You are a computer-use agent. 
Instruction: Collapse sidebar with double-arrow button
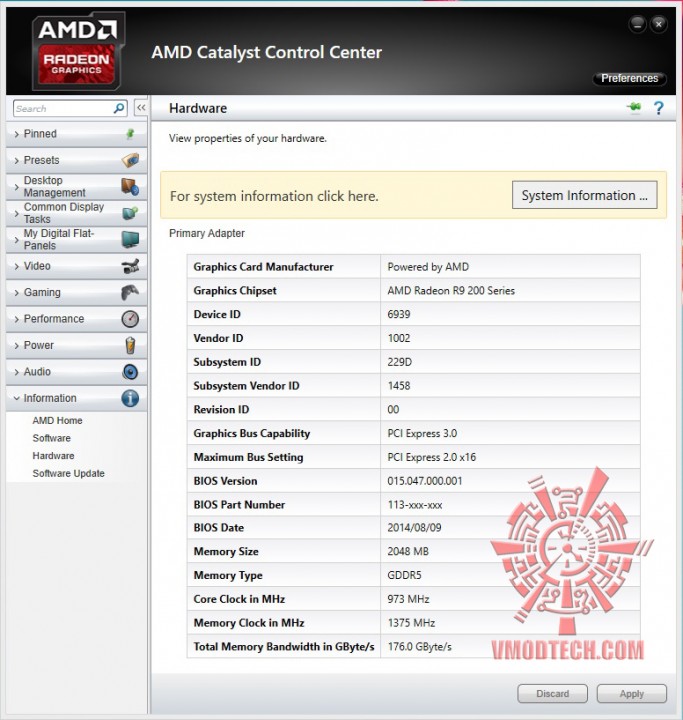(x=141, y=108)
